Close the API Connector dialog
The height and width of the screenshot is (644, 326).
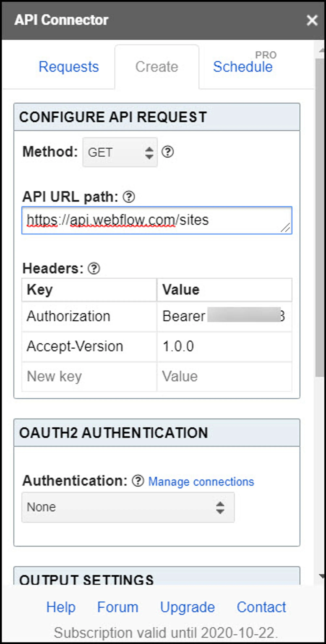[x=312, y=20]
